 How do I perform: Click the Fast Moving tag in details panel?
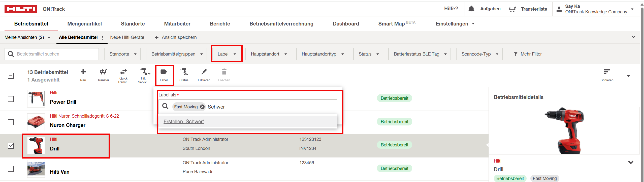click(545, 178)
